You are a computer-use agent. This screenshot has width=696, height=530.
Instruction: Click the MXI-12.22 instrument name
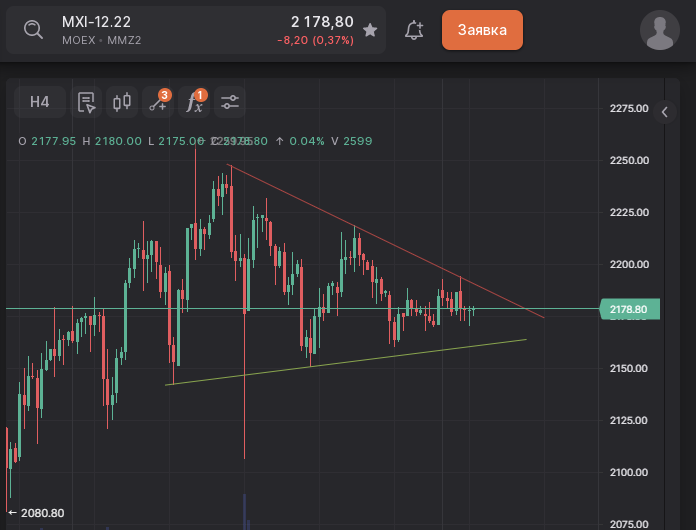tap(96, 22)
